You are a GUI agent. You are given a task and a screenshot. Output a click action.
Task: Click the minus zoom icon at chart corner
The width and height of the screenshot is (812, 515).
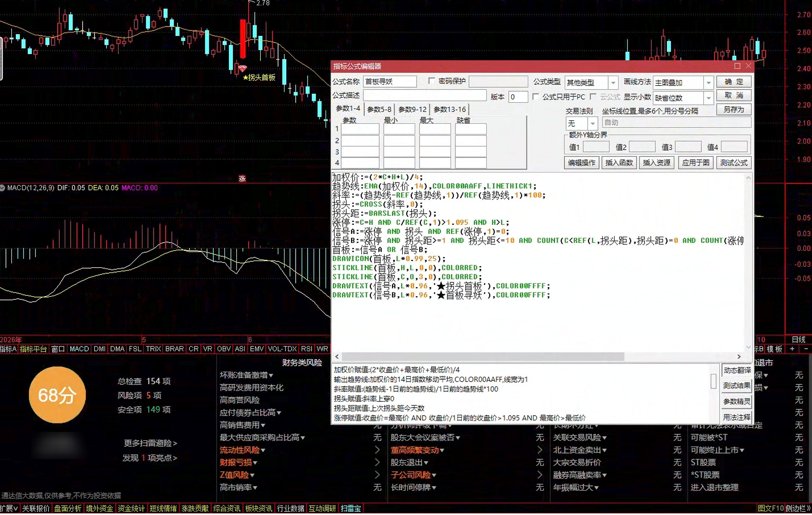[x=806, y=349]
